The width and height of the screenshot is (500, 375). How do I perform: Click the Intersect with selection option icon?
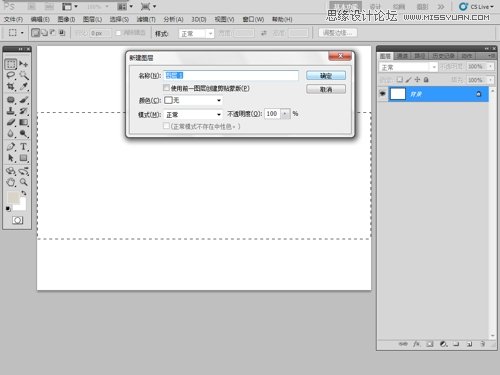pos(62,33)
